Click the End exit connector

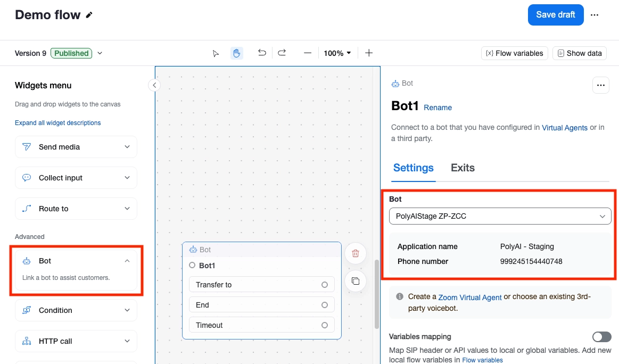pos(325,305)
